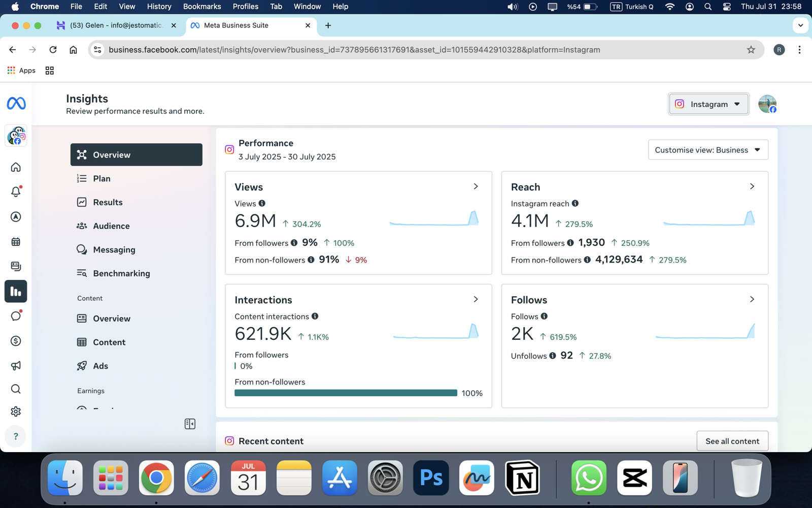Open the Home icon in left rail
This screenshot has height=508, width=812.
16,167
